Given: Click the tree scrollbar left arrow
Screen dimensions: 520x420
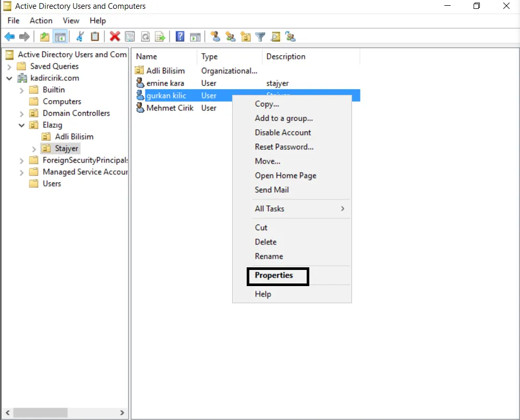Looking at the screenshot, I should coord(7,413).
